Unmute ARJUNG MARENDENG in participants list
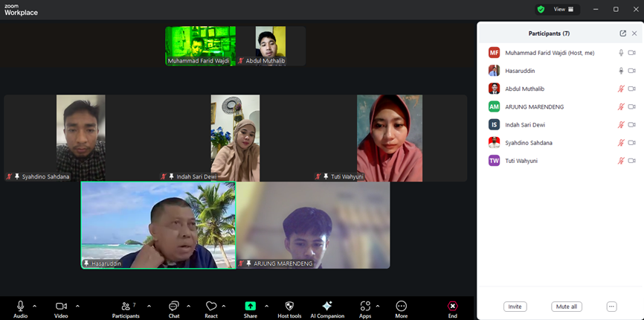644x320 pixels. coord(622,107)
